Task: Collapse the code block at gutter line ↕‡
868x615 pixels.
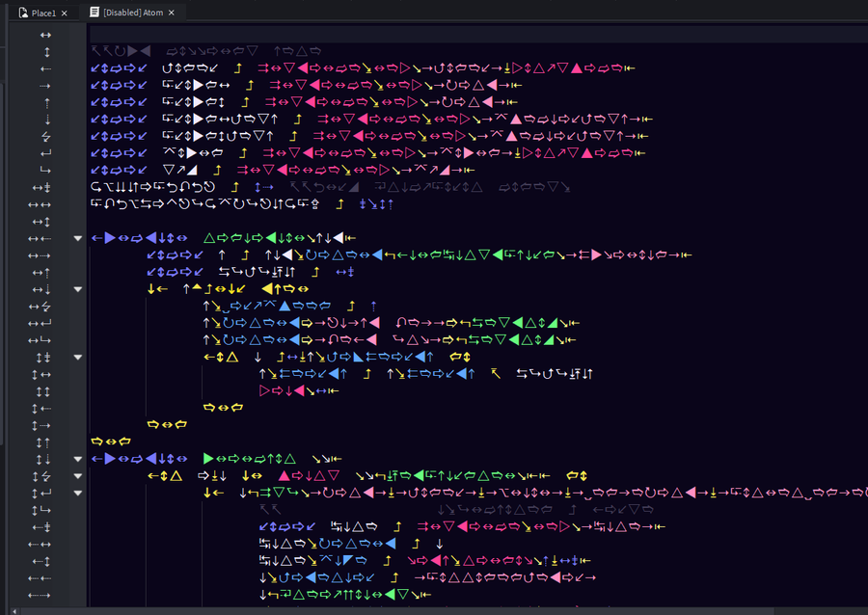Action: click(78, 358)
